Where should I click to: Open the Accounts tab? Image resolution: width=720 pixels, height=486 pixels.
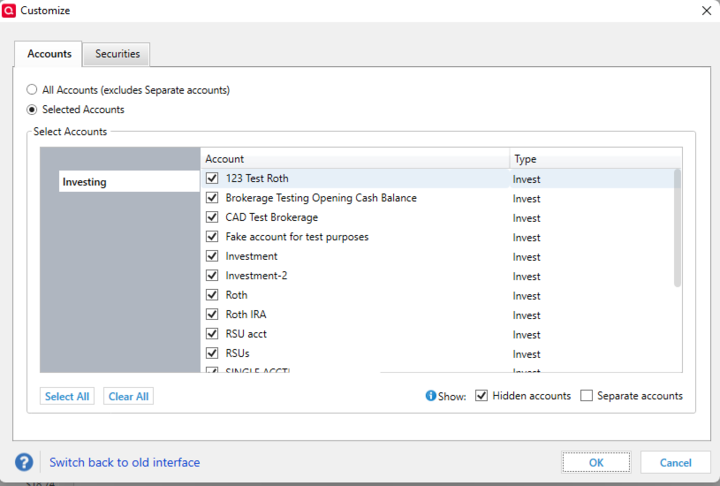[49, 54]
